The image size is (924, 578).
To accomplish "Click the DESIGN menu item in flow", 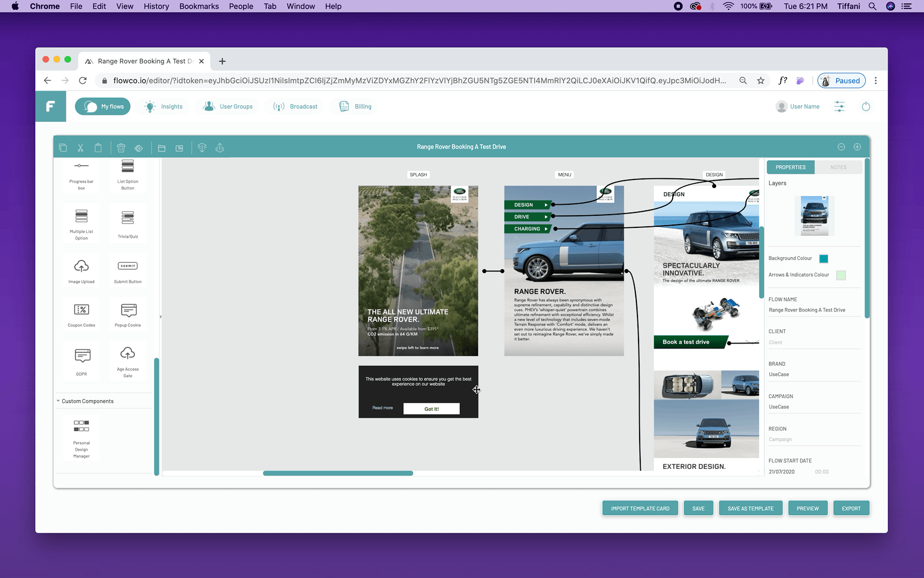I will point(528,205).
